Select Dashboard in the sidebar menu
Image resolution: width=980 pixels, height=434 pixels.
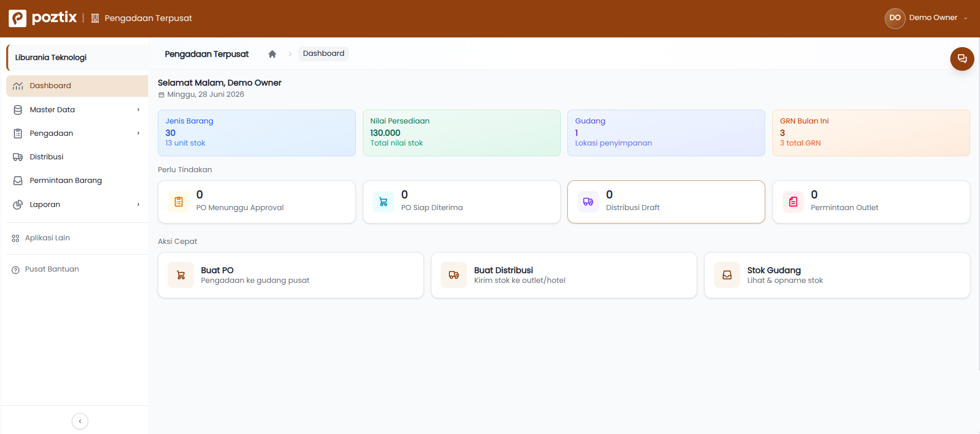click(x=77, y=86)
